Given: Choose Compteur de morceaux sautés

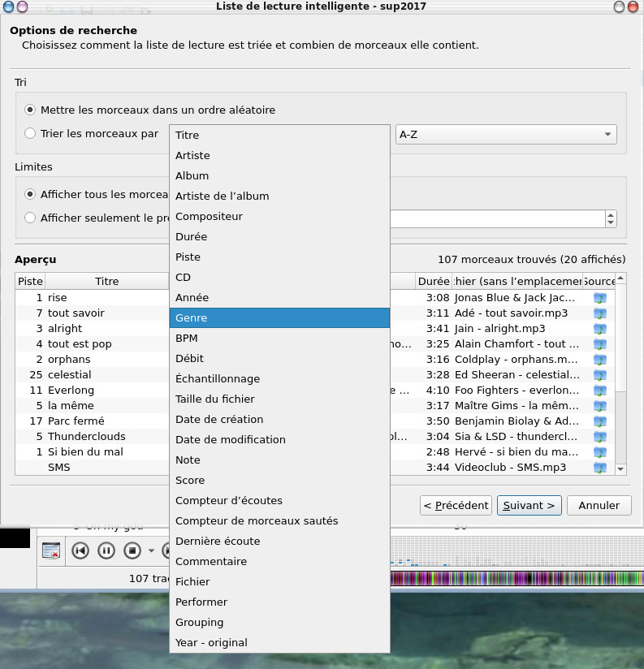Looking at the screenshot, I should click(279, 520).
